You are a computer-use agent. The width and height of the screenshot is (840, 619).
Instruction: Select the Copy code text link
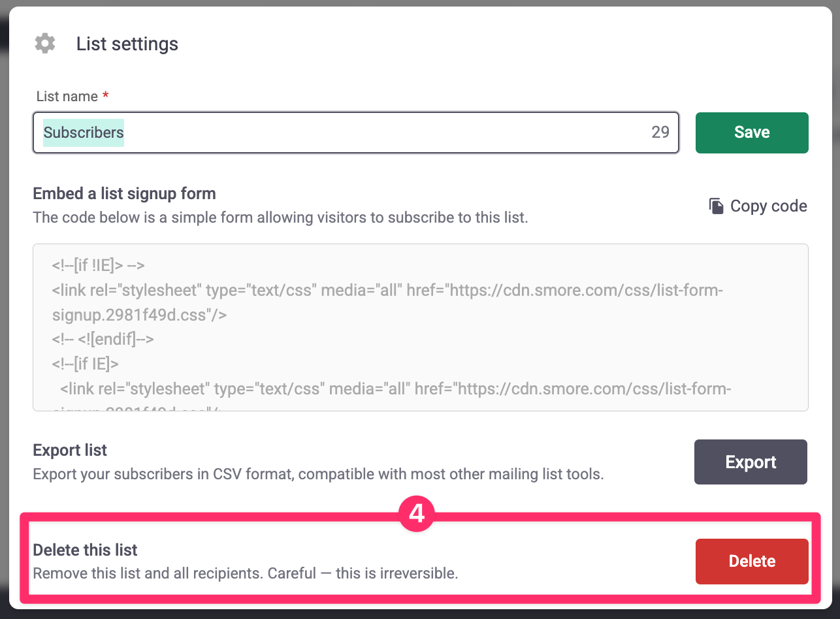pos(768,206)
